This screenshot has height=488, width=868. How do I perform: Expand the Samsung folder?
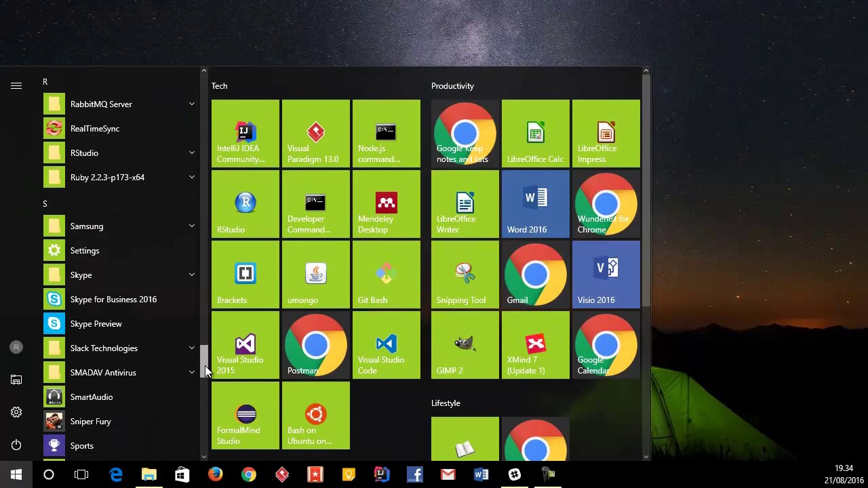pos(192,226)
